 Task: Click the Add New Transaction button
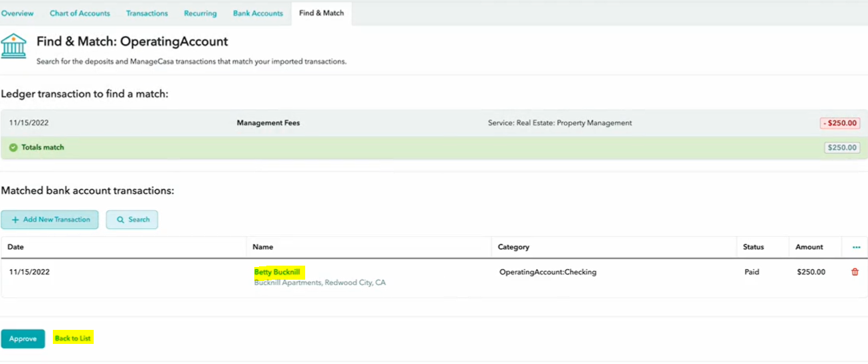click(x=50, y=219)
